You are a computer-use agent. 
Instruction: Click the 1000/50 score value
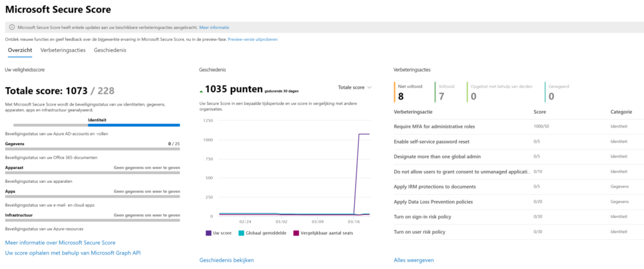coord(541,126)
